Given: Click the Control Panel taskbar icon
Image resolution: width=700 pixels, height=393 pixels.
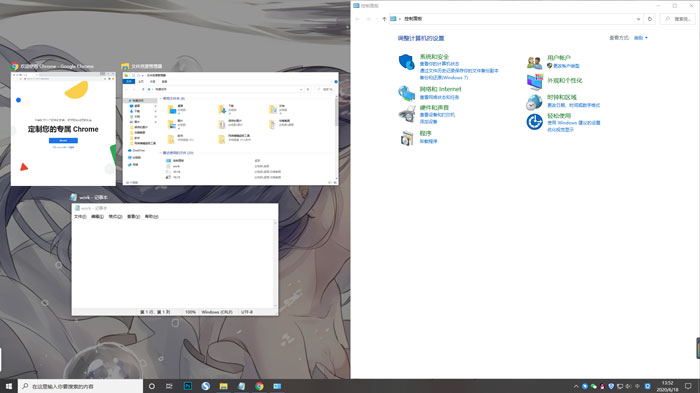Looking at the screenshot, I should pyautogui.click(x=277, y=386).
